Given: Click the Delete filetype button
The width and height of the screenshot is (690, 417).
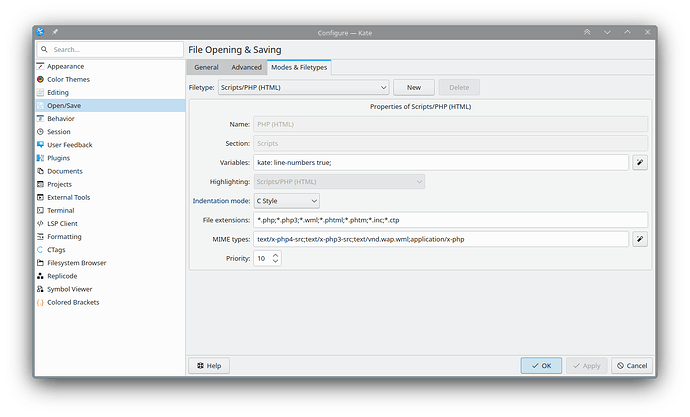Looking at the screenshot, I should [459, 88].
